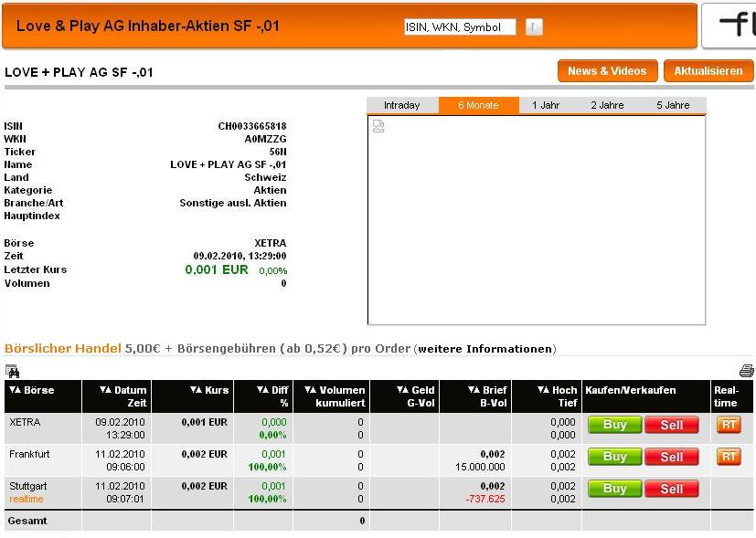
Task: Select the 5 Jahre chart tab
Action: pos(673,105)
